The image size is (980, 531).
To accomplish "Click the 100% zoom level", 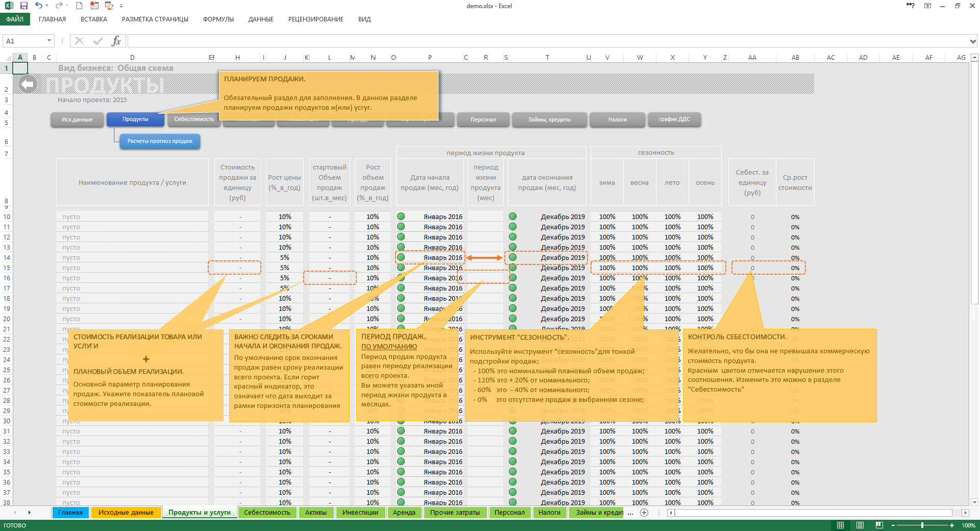I will (968, 525).
